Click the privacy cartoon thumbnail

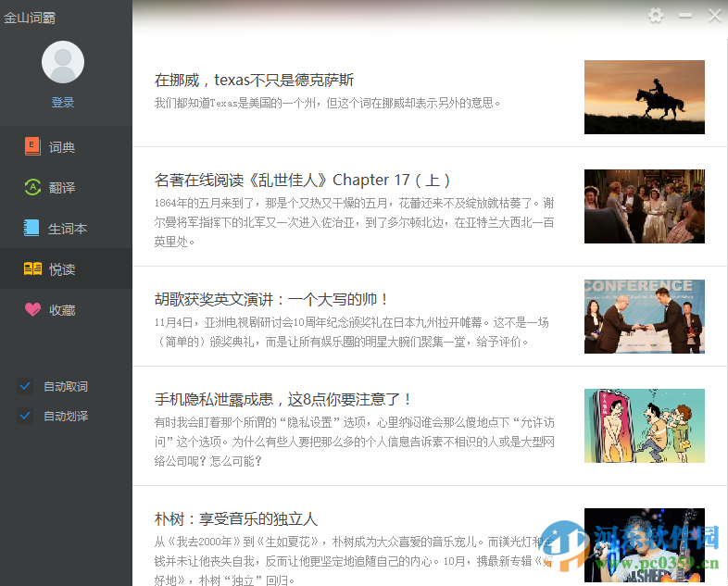(x=645, y=426)
